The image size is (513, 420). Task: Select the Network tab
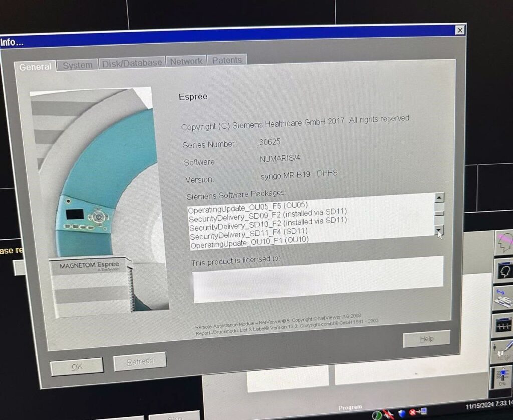tap(186, 61)
